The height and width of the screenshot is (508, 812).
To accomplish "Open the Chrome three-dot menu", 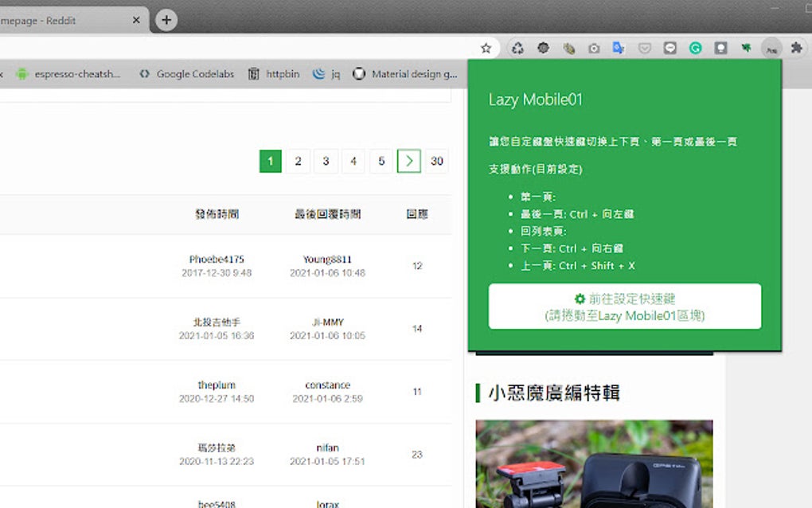I will pos(807,48).
